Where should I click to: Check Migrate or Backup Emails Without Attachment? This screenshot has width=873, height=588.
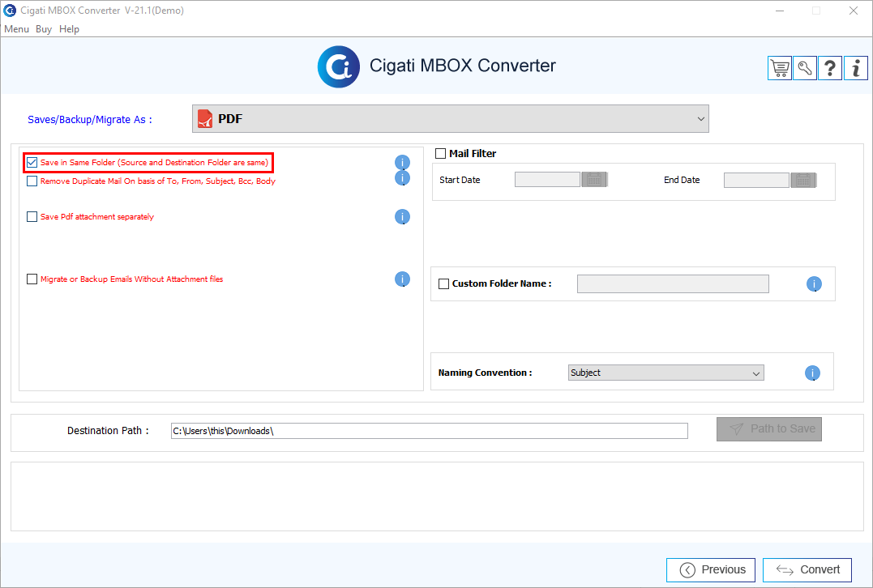point(32,279)
